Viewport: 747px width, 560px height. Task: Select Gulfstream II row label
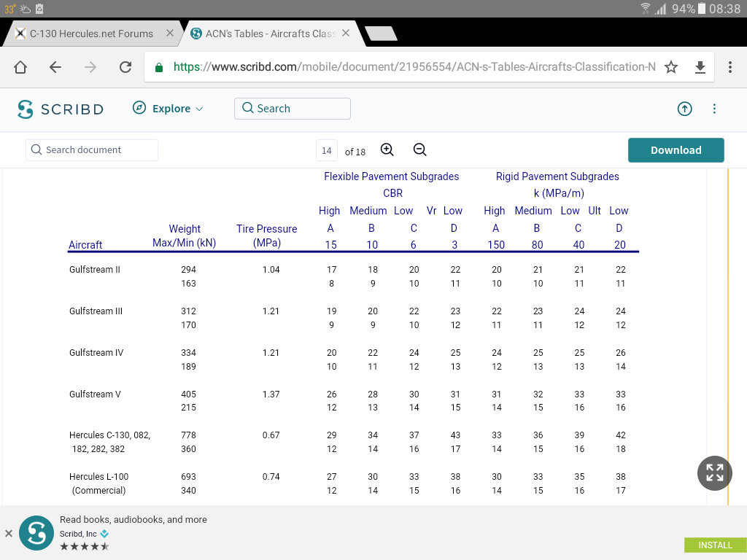95,270
